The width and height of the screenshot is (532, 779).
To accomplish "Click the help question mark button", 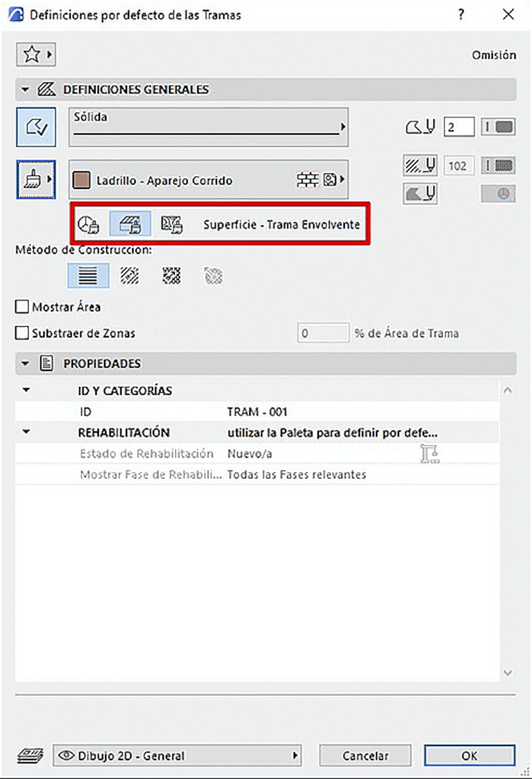I will pyautogui.click(x=461, y=15).
